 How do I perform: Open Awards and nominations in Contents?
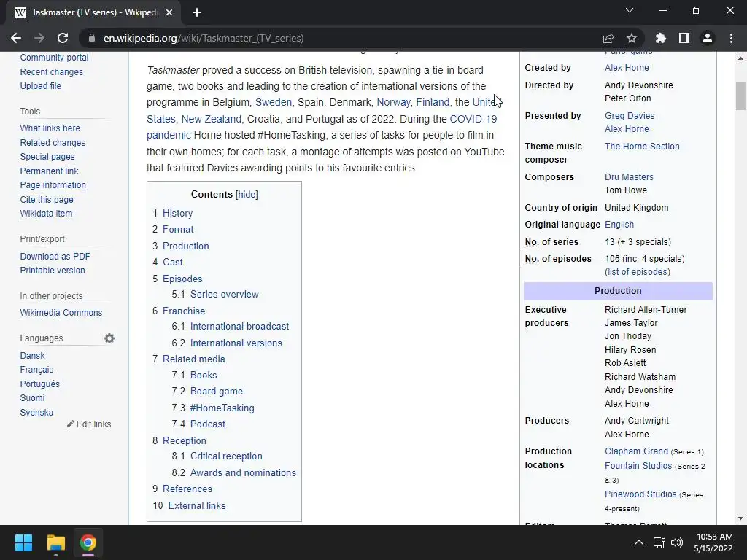coord(243,472)
